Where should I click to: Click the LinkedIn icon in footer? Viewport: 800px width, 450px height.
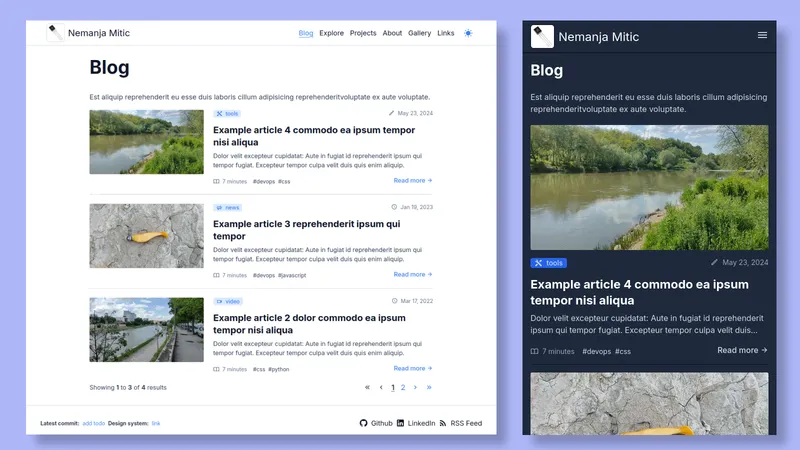(x=401, y=423)
